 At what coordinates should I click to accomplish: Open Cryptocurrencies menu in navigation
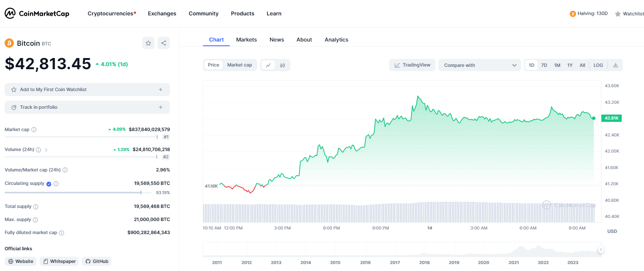click(x=111, y=13)
